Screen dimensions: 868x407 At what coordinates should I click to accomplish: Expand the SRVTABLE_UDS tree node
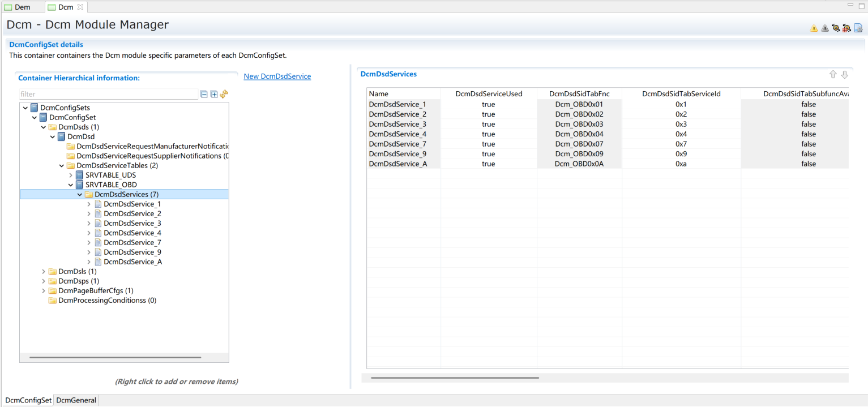coord(71,175)
